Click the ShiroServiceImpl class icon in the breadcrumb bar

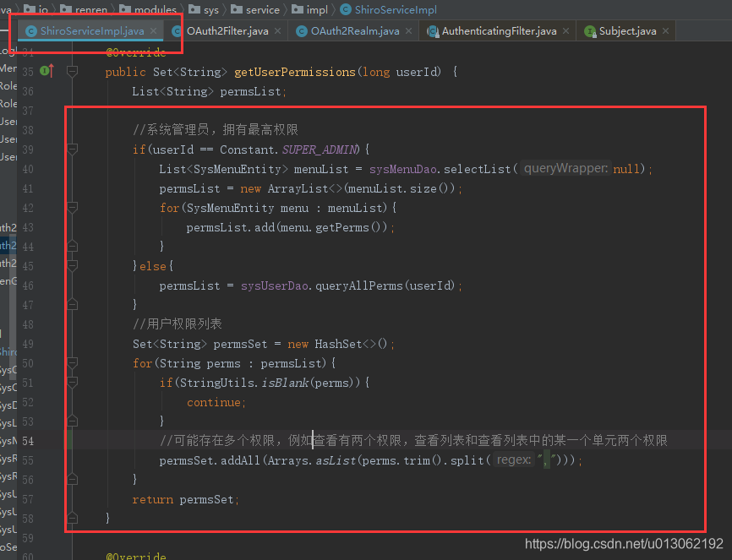(347, 10)
